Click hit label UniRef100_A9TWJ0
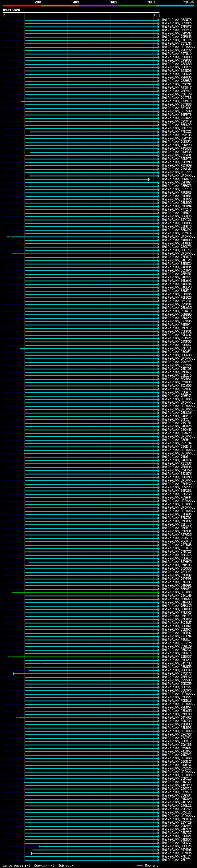This screenshot has height=868, width=197. click(177, 54)
